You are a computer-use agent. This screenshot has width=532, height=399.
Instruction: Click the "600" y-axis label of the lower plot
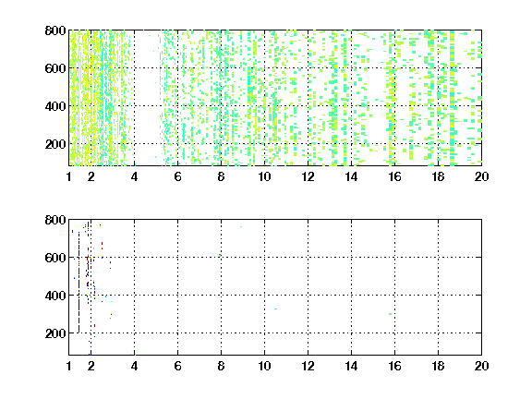55,258
